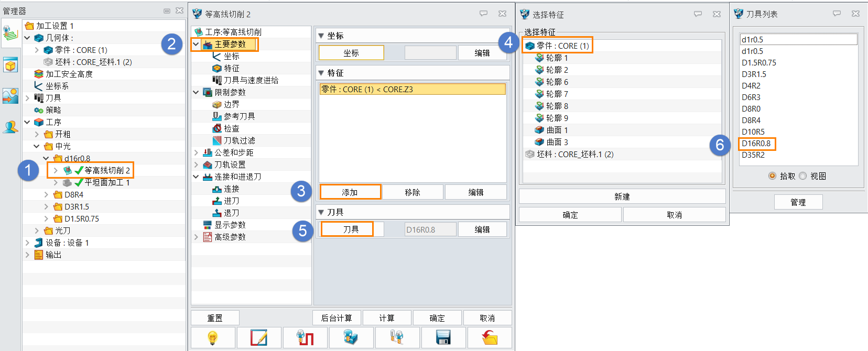
Task: Select D35R2 in the tool list
Action: point(753,155)
